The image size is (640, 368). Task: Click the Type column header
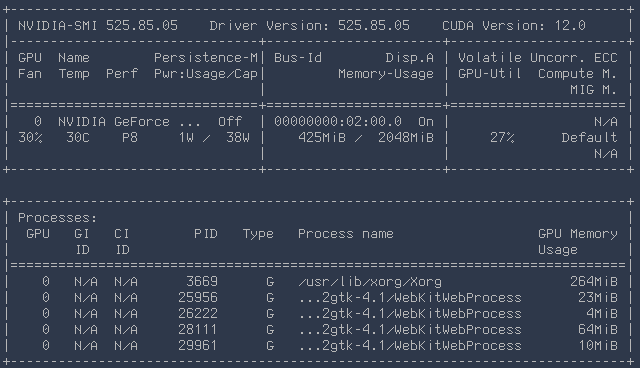[258, 234]
